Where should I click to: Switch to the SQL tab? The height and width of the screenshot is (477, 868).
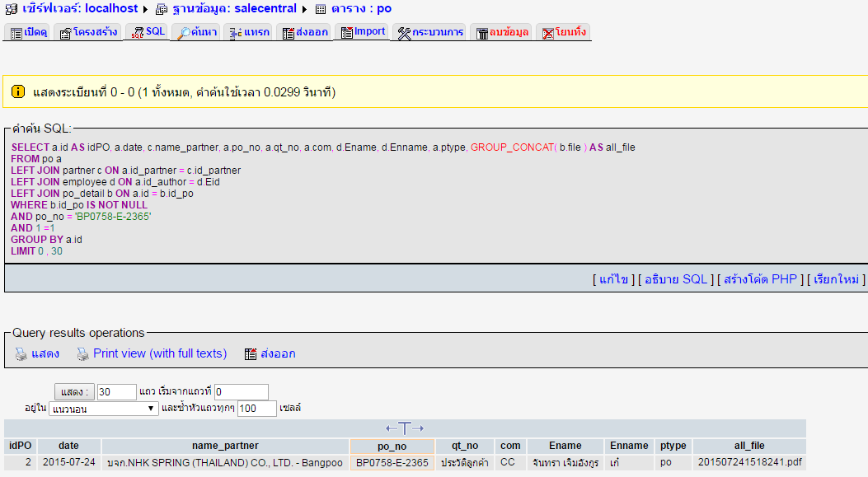(x=148, y=31)
